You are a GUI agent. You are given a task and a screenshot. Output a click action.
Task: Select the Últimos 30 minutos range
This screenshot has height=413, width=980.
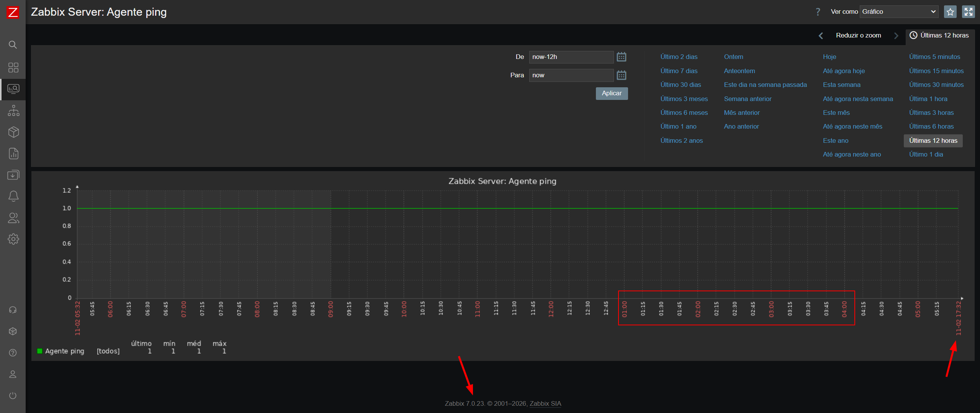[936, 85]
